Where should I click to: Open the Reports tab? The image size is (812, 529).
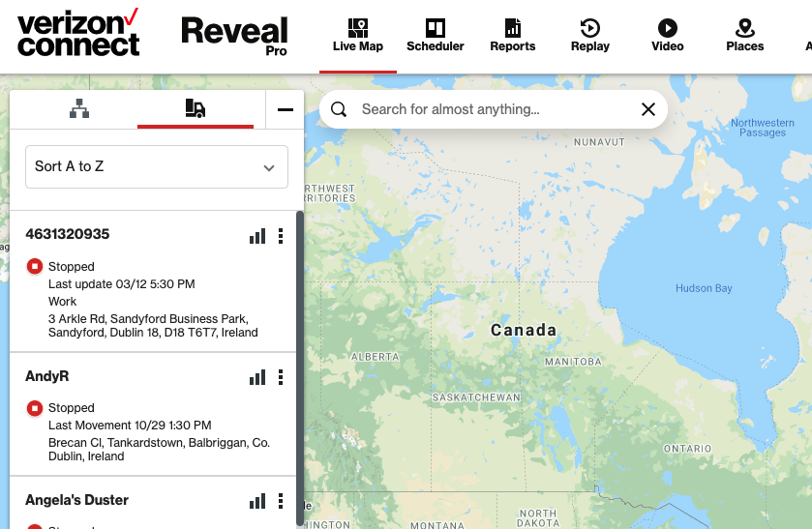coord(513,35)
